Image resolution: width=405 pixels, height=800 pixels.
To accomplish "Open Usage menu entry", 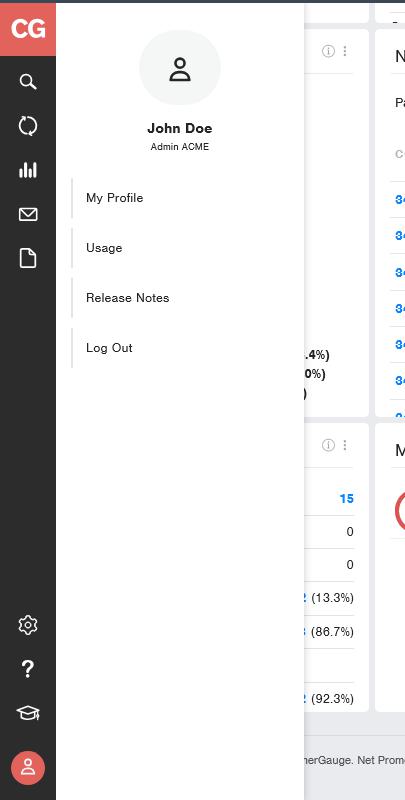I will [104, 248].
